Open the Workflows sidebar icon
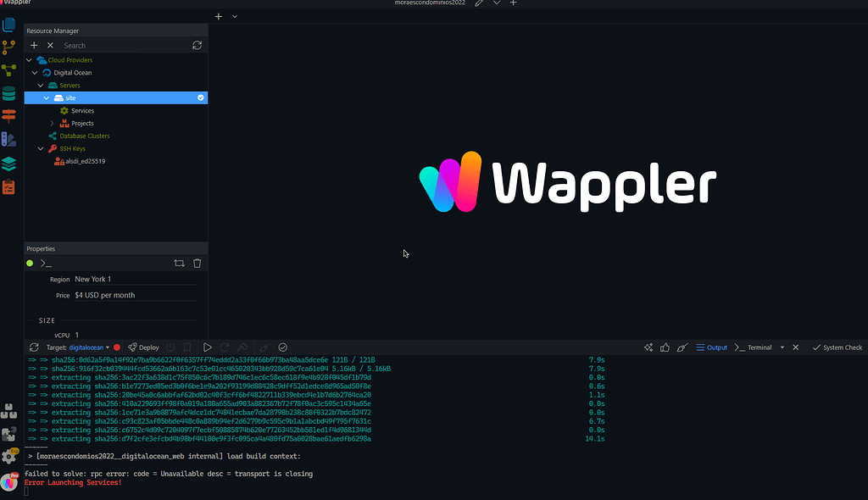Viewport: 868px width, 500px height. [8, 70]
